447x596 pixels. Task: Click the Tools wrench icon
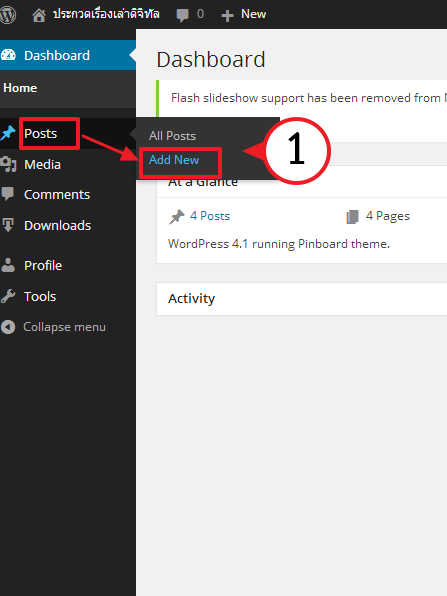(x=8, y=296)
